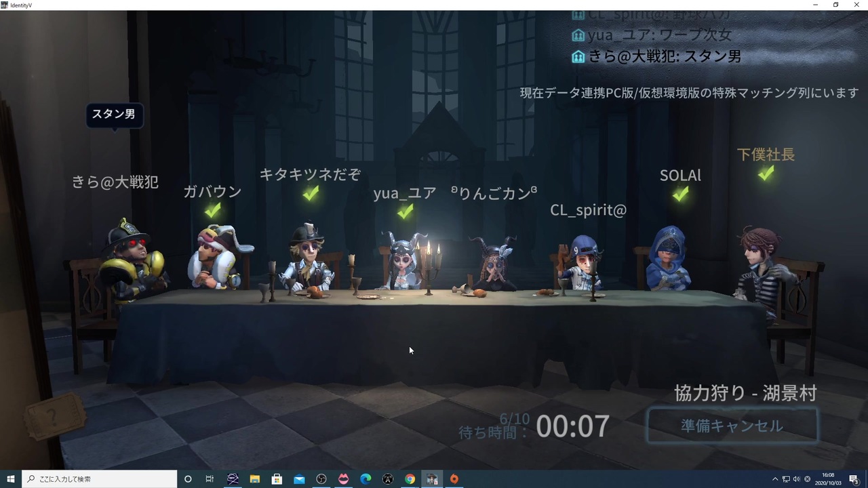
Task: Launch Google Chrome from the taskbar
Action: coord(410,479)
